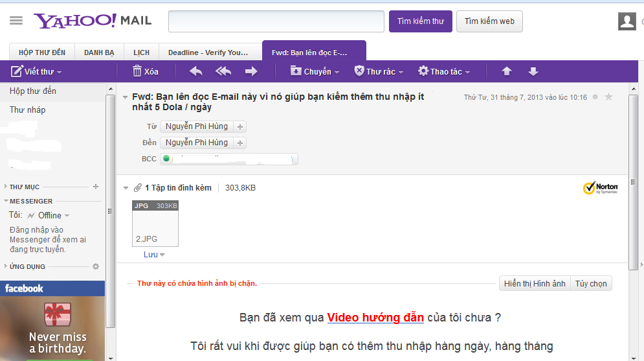Screen dimensions: 644x361
Task: Click the Norton by Symantec logo
Action: 601,188
